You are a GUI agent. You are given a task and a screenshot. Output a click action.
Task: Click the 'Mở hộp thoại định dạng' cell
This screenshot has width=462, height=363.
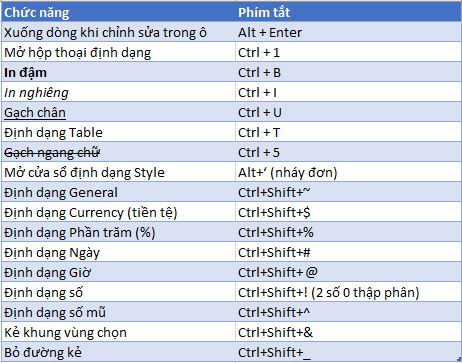coord(119,52)
